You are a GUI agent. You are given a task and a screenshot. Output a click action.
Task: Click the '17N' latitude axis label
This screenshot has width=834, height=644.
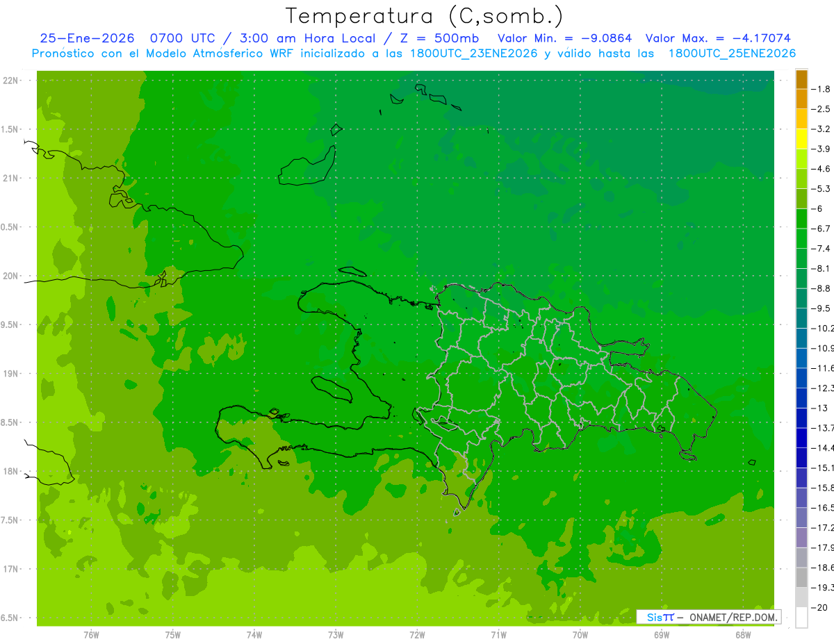point(10,570)
